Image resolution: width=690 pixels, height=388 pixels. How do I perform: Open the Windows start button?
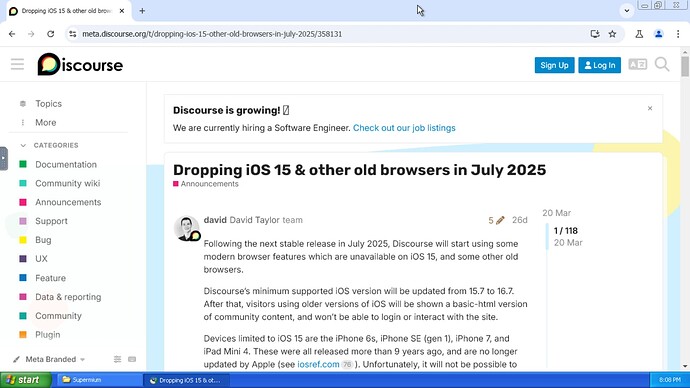(x=26, y=380)
